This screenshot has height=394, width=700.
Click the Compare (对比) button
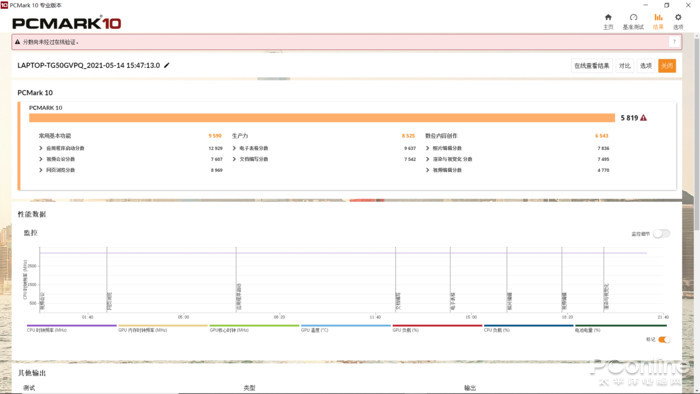click(x=624, y=66)
